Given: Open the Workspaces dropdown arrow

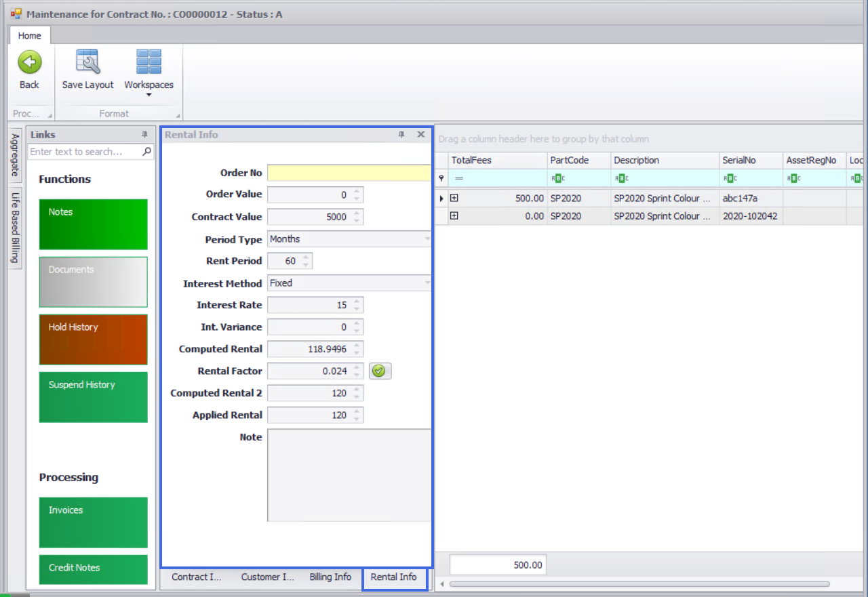Looking at the screenshot, I should coord(149,95).
